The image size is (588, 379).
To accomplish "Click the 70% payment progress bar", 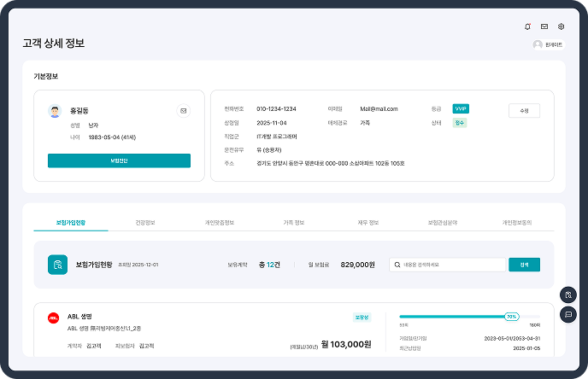I will [x=469, y=316].
